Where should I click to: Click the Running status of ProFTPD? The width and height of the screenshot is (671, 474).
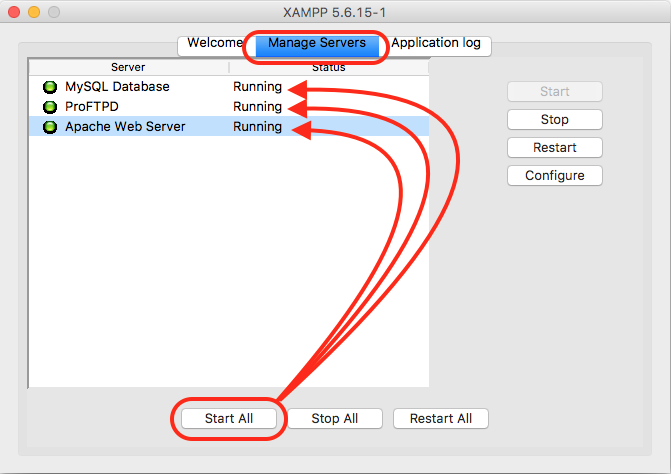(257, 107)
